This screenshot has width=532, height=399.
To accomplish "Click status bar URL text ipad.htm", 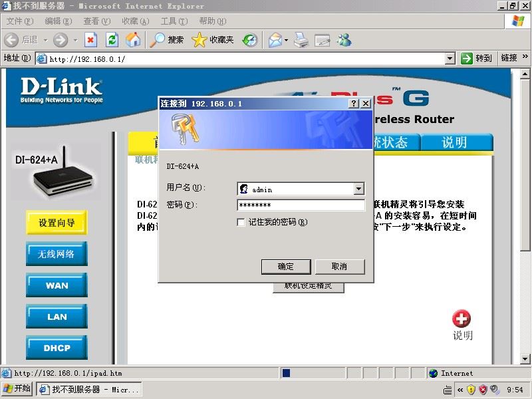I will [x=68, y=373].
